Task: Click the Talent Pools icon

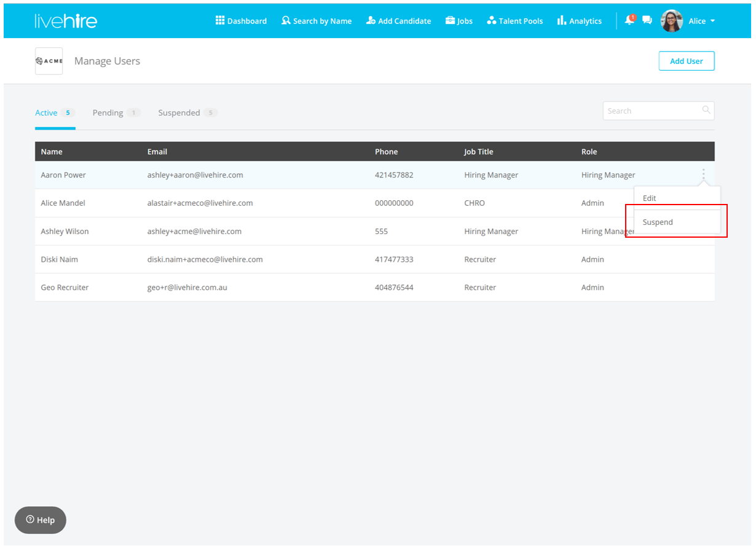Action: point(491,20)
